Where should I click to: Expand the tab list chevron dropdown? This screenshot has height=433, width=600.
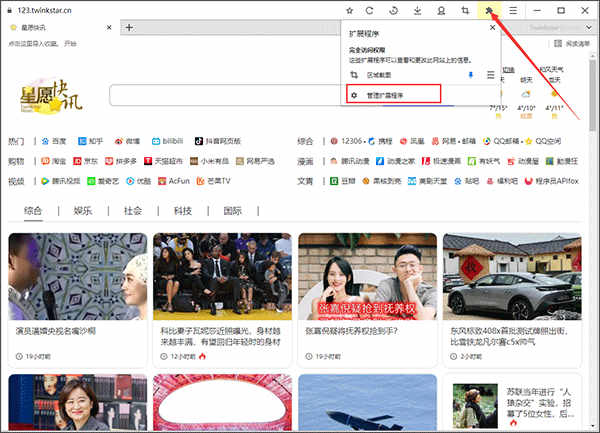589,28
